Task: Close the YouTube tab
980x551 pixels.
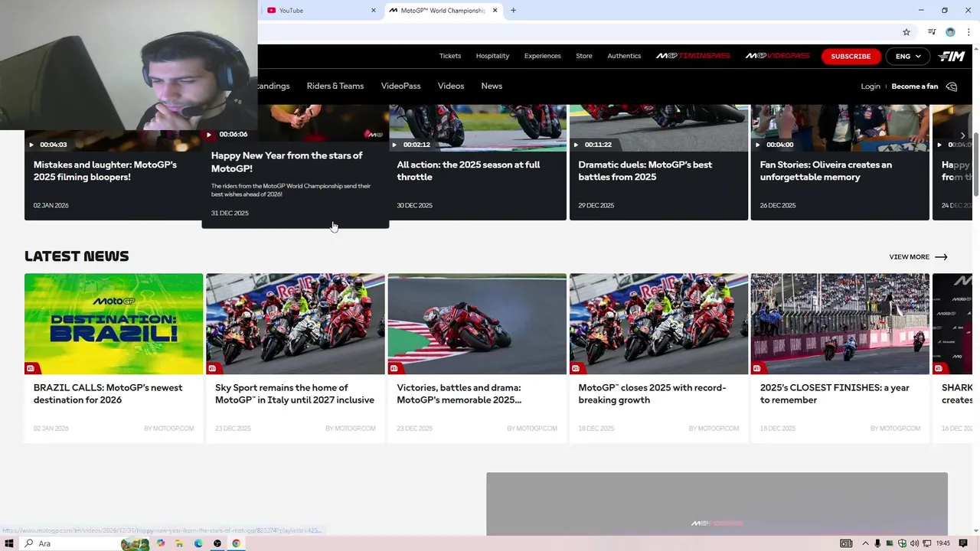Action: tap(374, 10)
